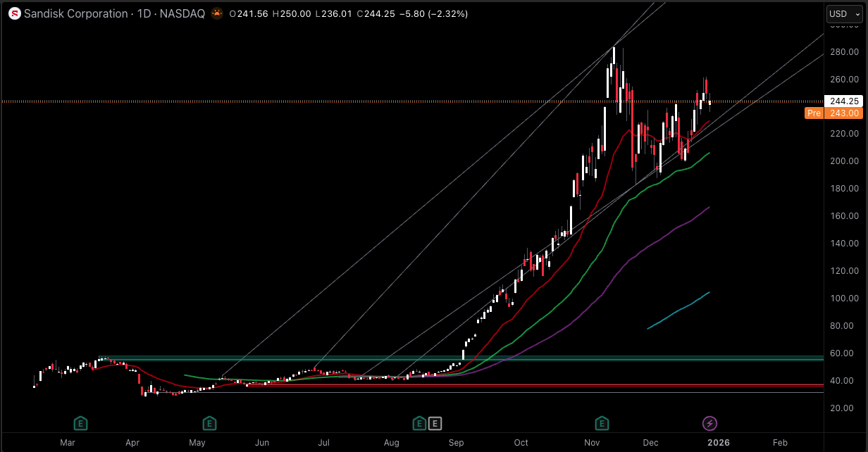The width and height of the screenshot is (868, 452).
Task: Select the red horizontal line near 40
Action: tap(564, 385)
